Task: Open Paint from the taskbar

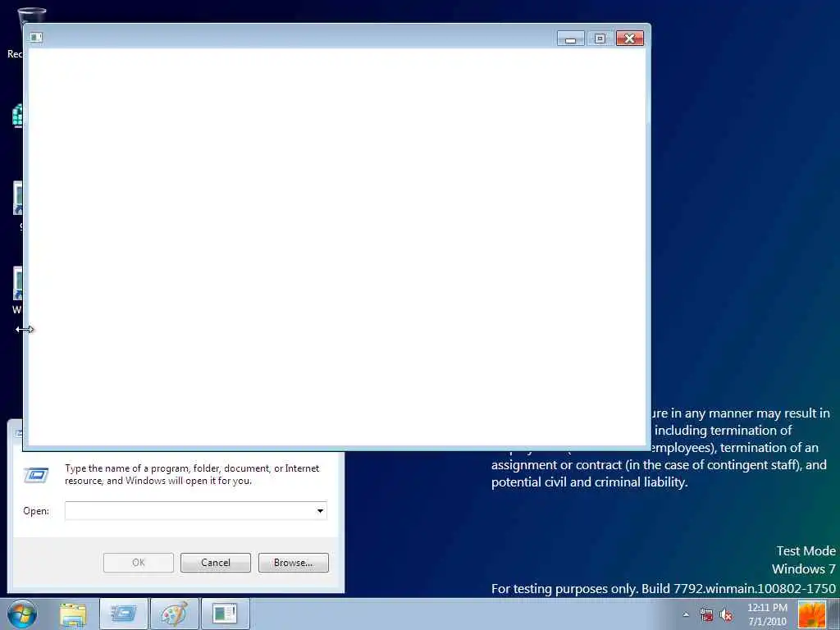Action: [174, 614]
